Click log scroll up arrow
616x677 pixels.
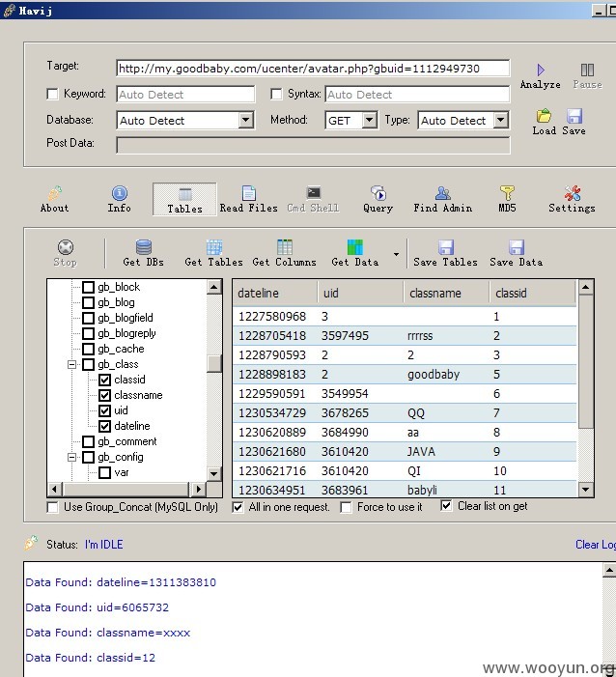click(609, 571)
